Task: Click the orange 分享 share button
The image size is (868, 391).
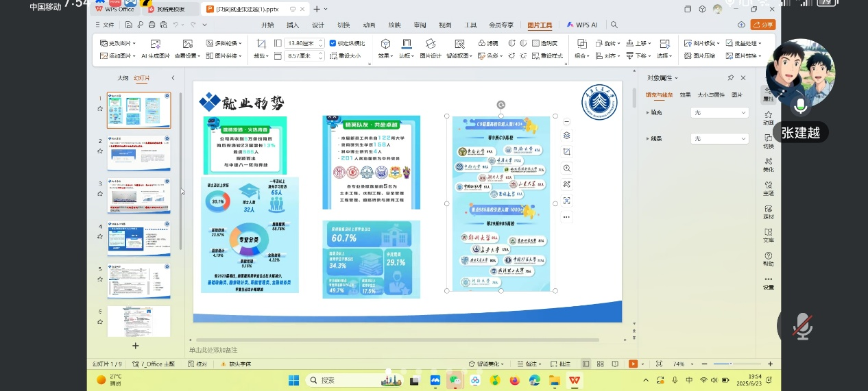Action: [x=762, y=25]
